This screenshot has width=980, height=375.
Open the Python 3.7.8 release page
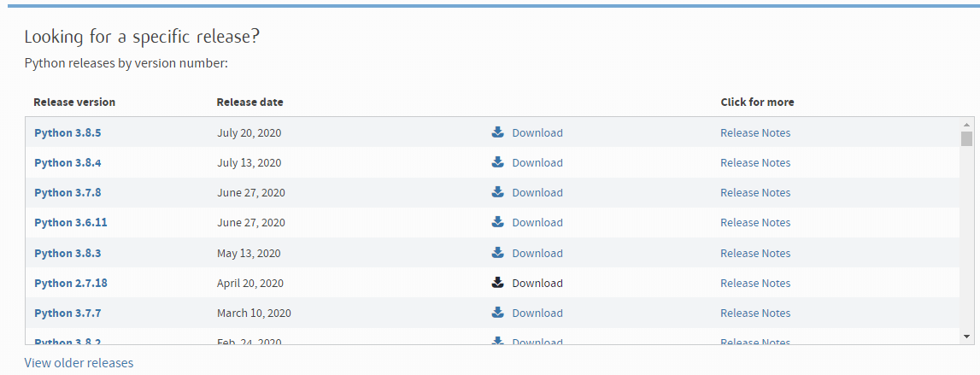tap(67, 193)
